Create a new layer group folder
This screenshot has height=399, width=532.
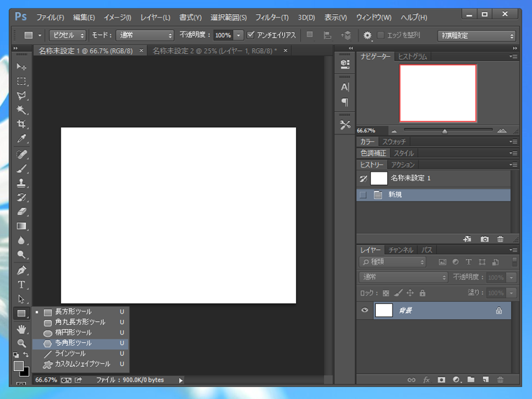tap(470, 379)
